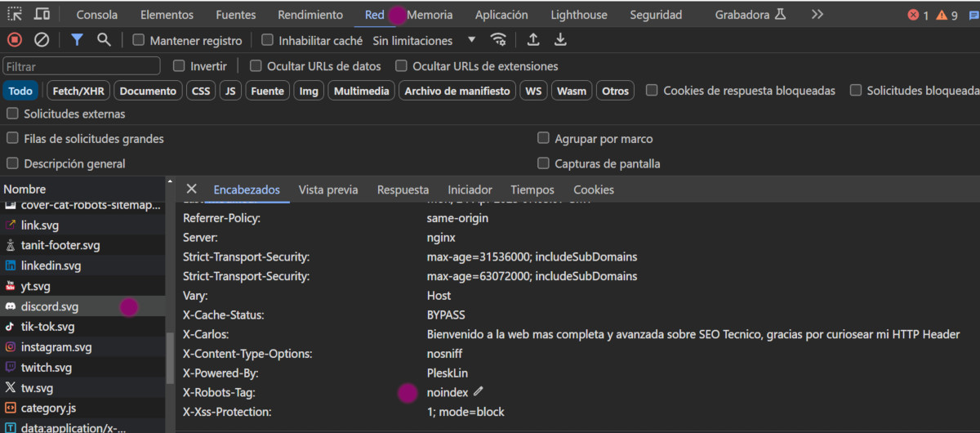The height and width of the screenshot is (433, 980).
Task: Switch to the Lighthouse tab
Action: coord(579,15)
